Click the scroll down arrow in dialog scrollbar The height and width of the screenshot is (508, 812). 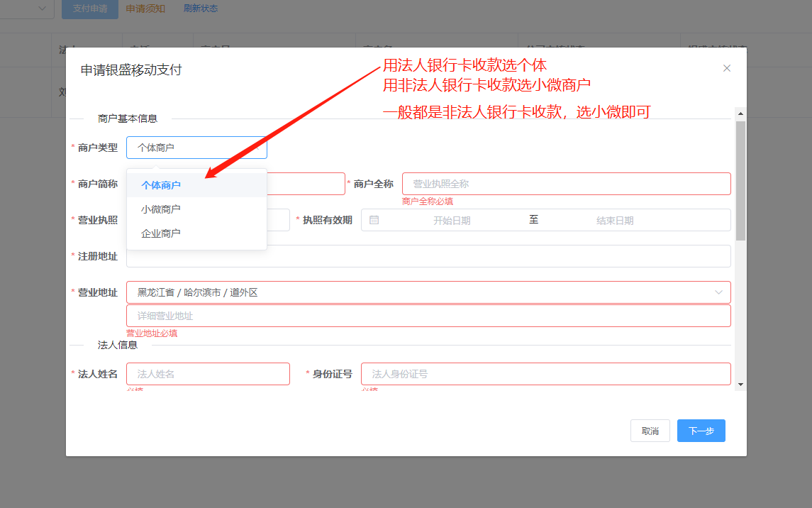740,384
